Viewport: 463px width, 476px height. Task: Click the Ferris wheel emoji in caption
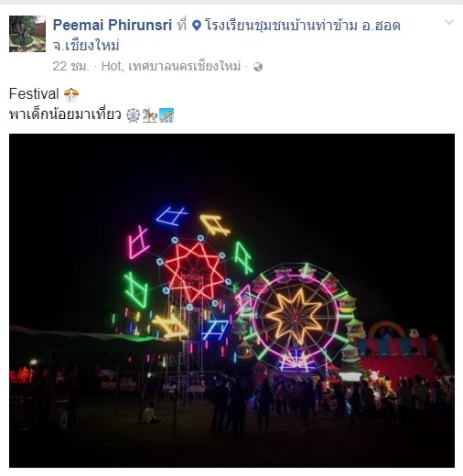pos(133,115)
